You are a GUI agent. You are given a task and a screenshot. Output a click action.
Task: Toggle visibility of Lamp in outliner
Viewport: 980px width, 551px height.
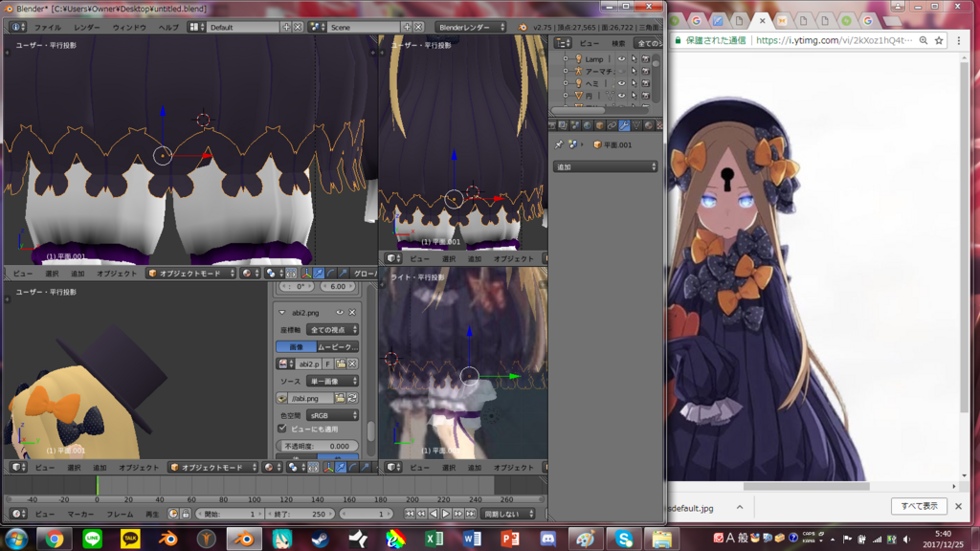[621, 58]
